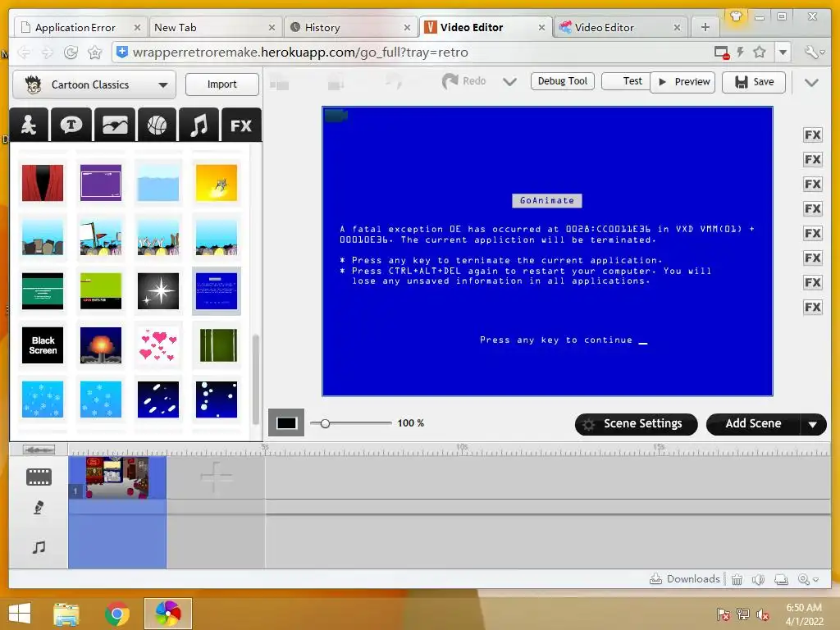Image resolution: width=840 pixels, height=630 pixels.
Task: Click the stage zoom slider handle
Action: (325, 423)
